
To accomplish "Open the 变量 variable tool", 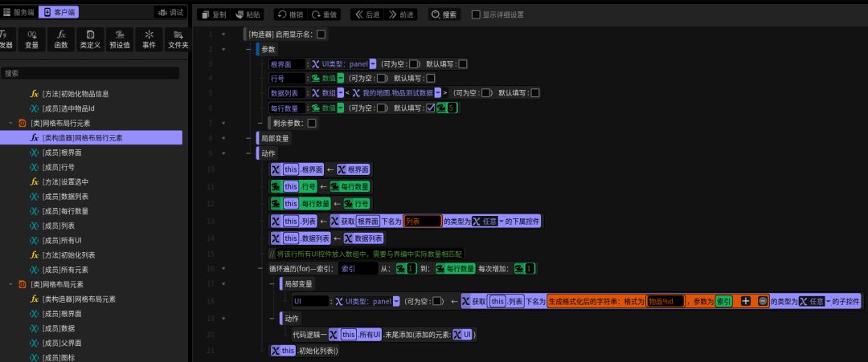I will coord(32,40).
